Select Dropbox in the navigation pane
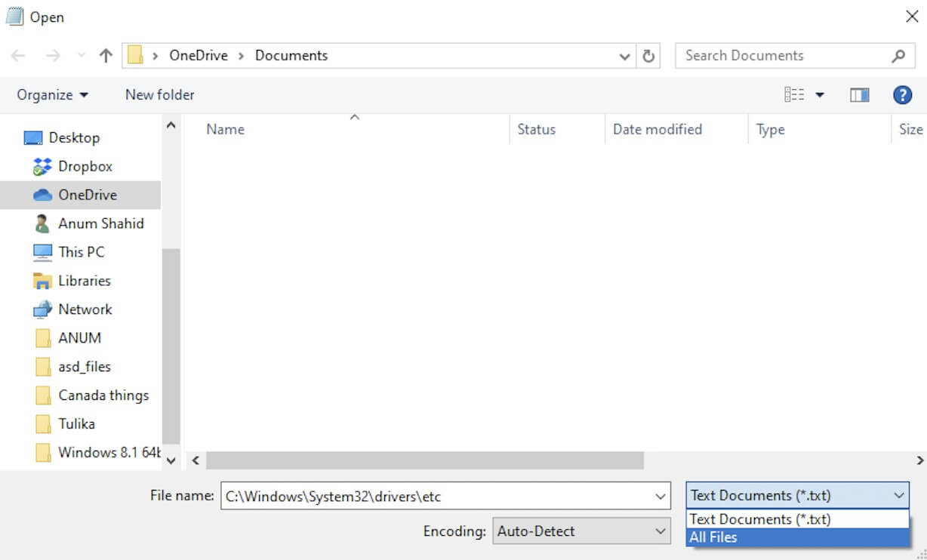The height and width of the screenshot is (560, 927). pos(85,166)
